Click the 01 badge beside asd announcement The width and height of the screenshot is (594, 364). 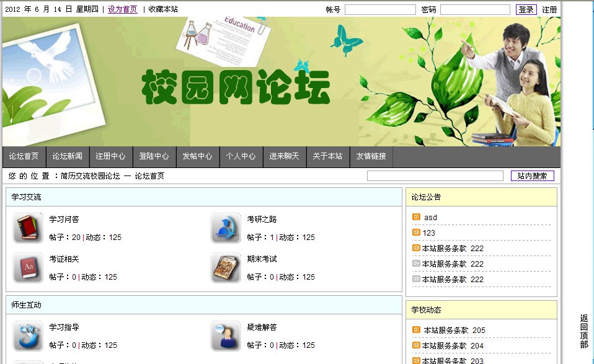416,217
